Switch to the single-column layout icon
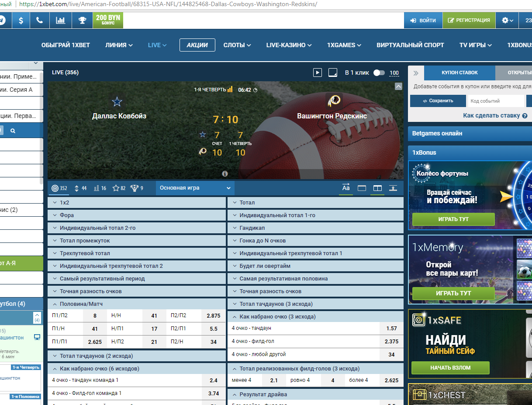532x405 pixels. [x=362, y=188]
